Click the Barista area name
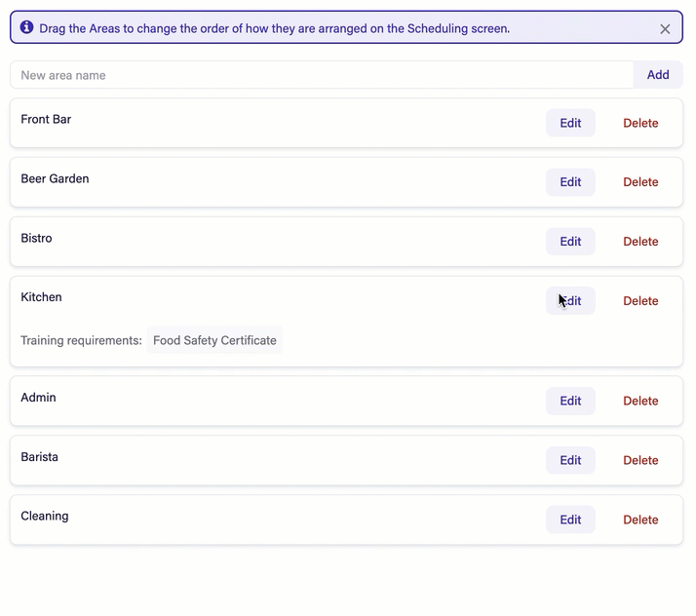 tap(40, 457)
